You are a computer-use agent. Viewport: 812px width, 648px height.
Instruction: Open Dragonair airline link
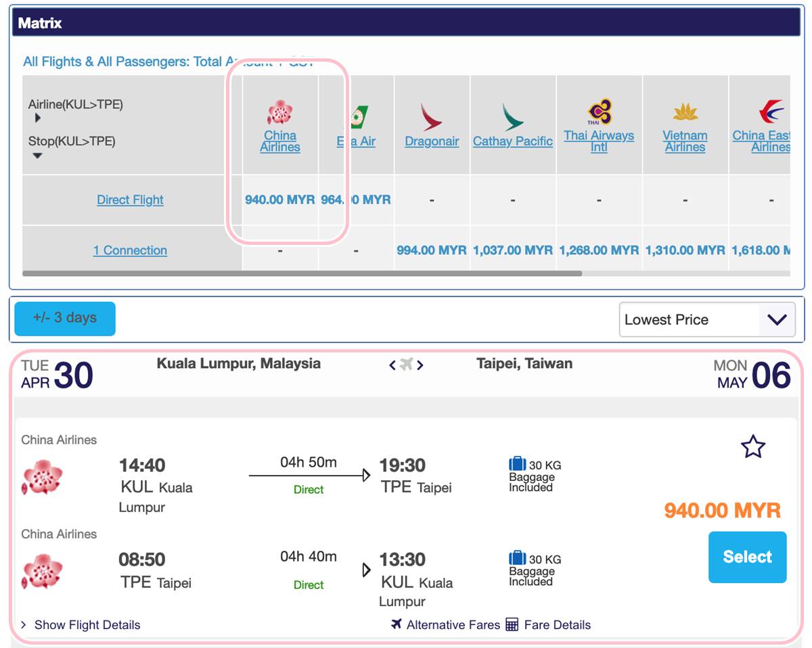coord(432,141)
